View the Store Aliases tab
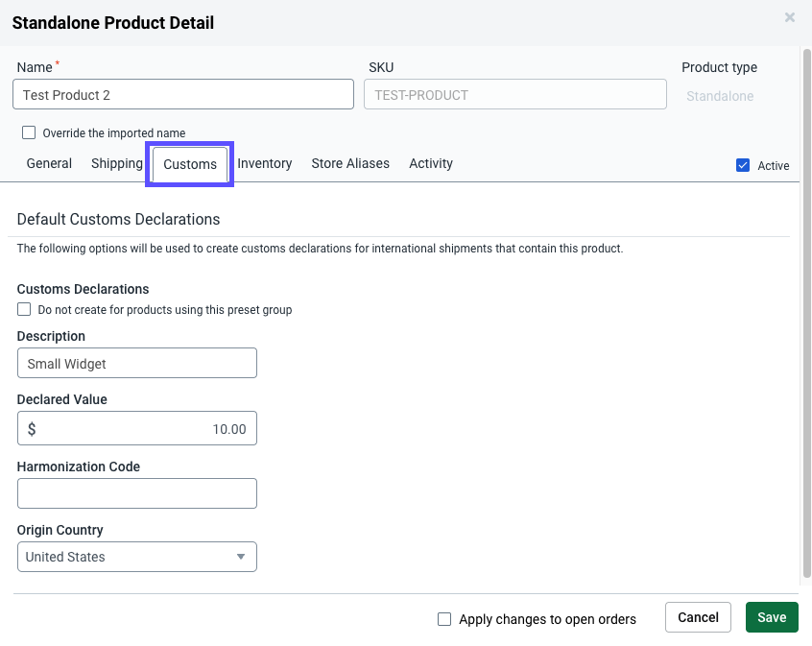The width and height of the screenshot is (812, 646). tap(350, 163)
